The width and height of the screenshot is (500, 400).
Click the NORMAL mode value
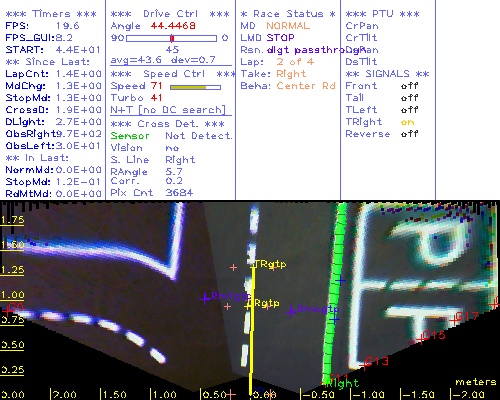pyautogui.click(x=288, y=26)
